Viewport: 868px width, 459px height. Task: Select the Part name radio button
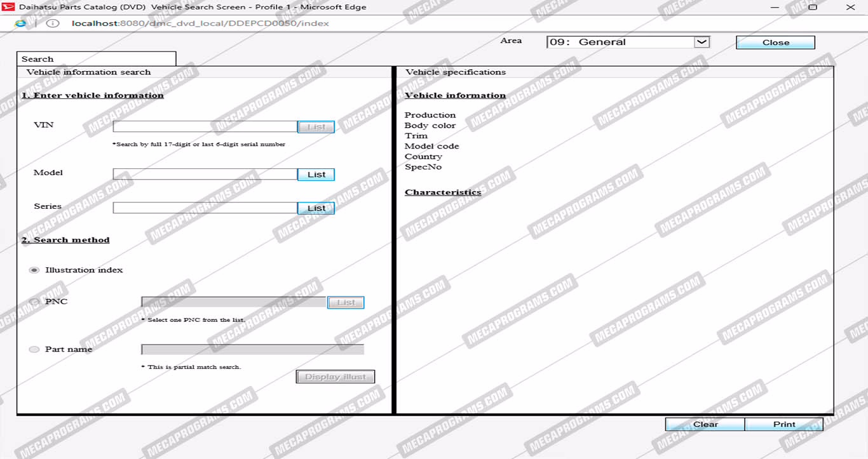point(34,349)
